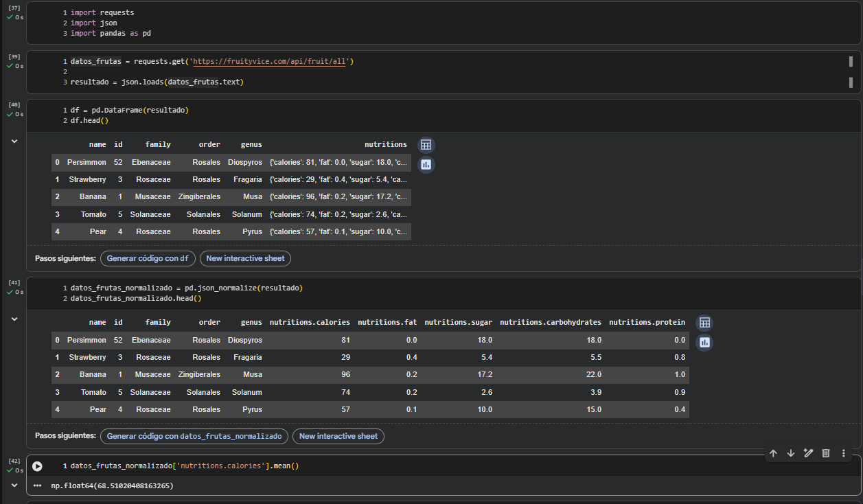Screen dimensions: 863x504
Task: Open New interactive sheet for normalized data
Action: tap(338, 437)
